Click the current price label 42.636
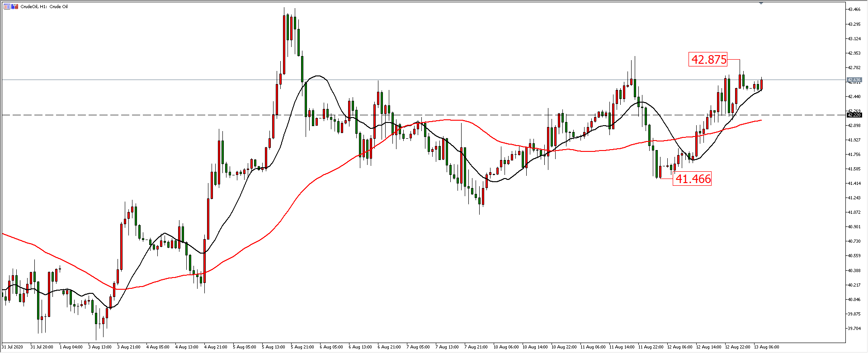 854,80
